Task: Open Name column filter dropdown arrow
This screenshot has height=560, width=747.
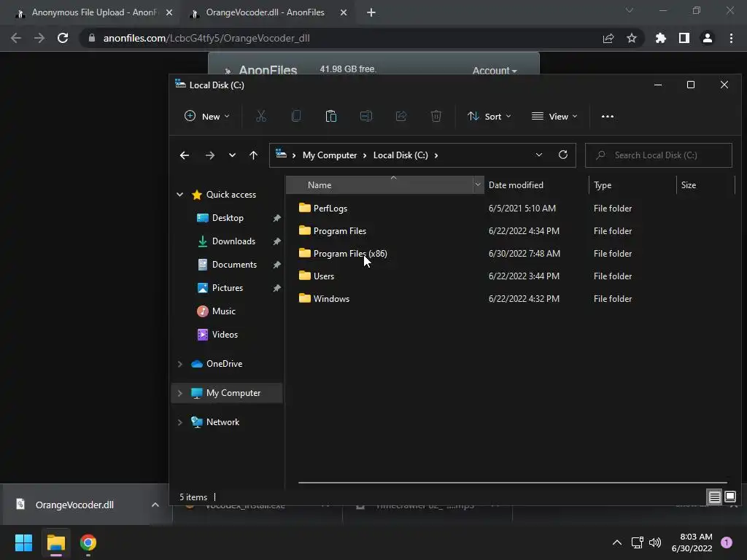Action: tap(478, 184)
